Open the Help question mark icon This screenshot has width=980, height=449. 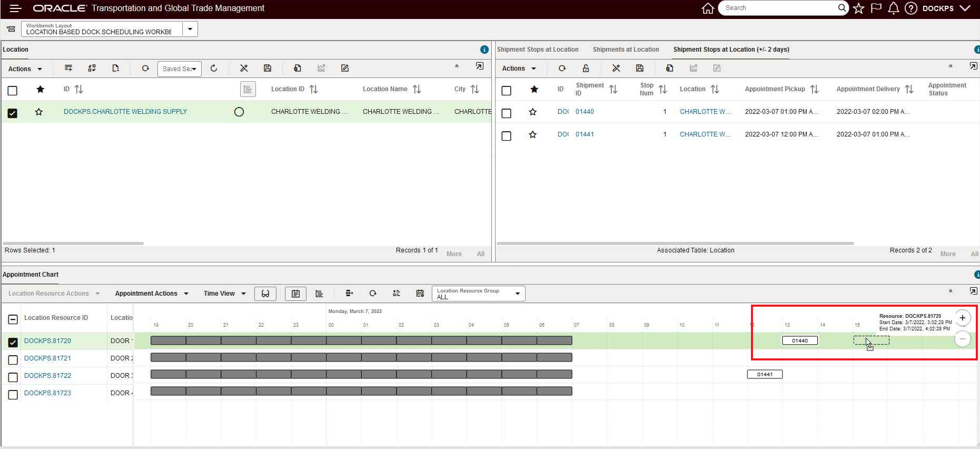point(911,8)
